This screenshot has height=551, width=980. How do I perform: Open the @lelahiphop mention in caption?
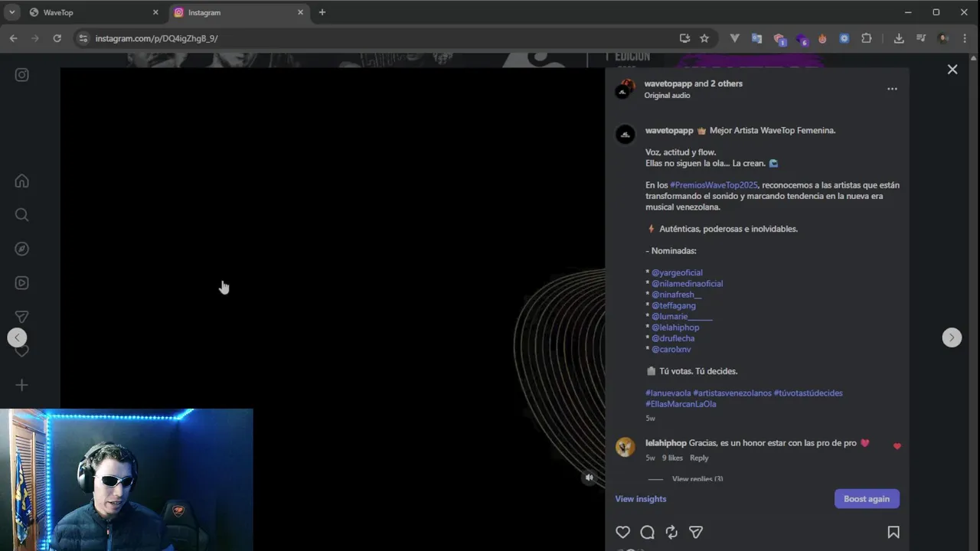point(675,328)
